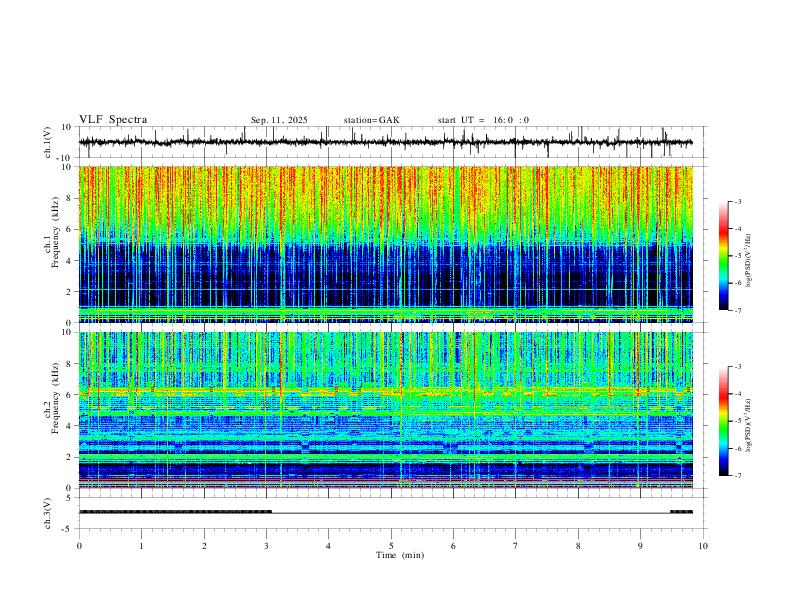Click time axis tick label '1'

tap(141, 546)
